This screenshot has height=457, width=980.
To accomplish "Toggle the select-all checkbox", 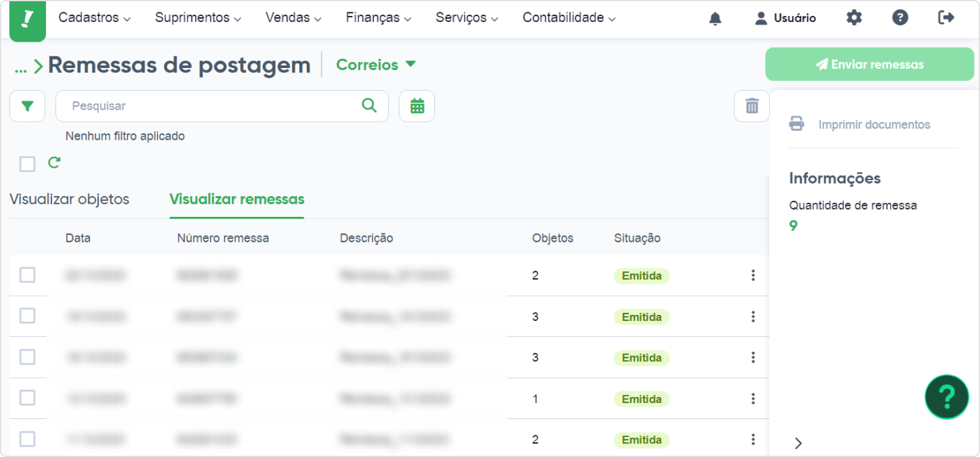I will click(x=28, y=164).
